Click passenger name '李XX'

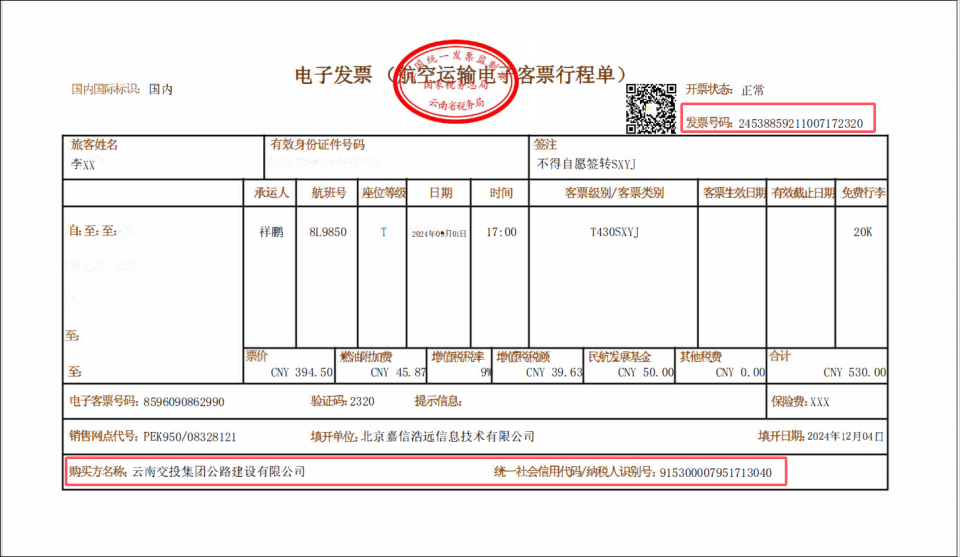83,164
